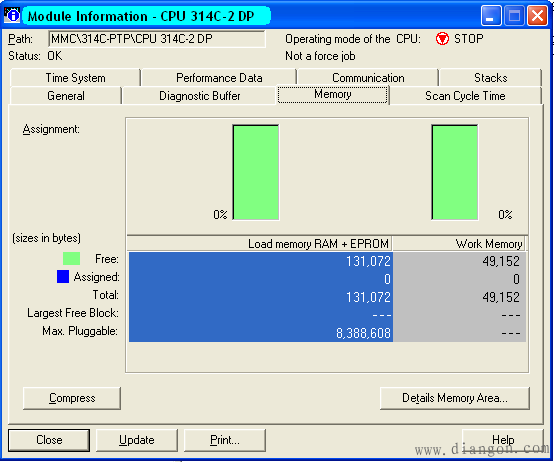Click the Module Information title bar icon
This screenshot has width=555, height=463.
point(12,15)
